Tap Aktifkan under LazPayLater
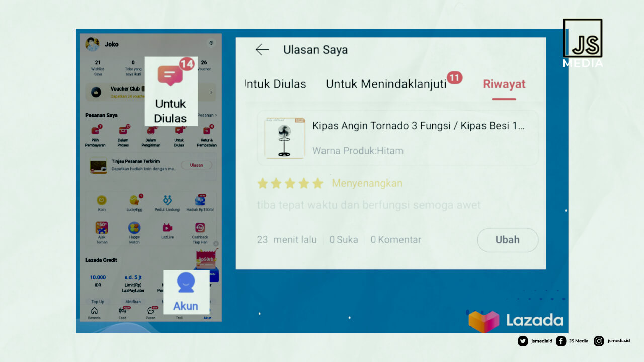The width and height of the screenshot is (644, 362). click(133, 302)
